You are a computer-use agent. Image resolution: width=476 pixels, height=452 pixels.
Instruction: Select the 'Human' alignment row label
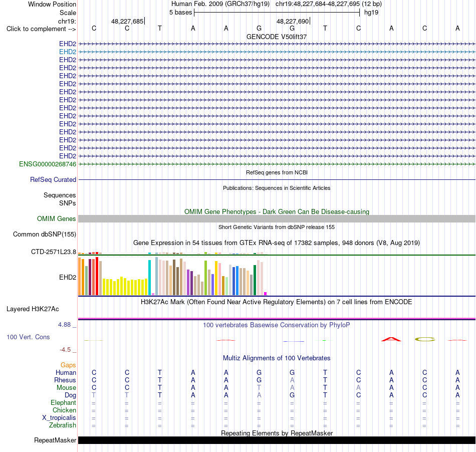(66, 372)
